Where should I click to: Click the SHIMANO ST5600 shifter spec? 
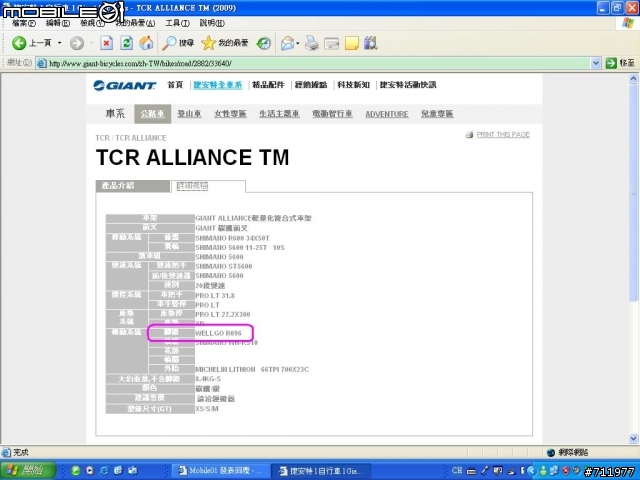pyautogui.click(x=224, y=266)
